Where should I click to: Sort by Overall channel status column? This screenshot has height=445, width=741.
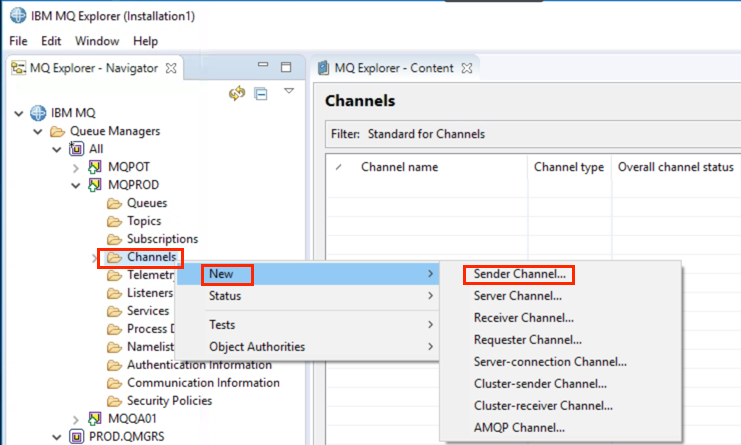pyautogui.click(x=676, y=167)
